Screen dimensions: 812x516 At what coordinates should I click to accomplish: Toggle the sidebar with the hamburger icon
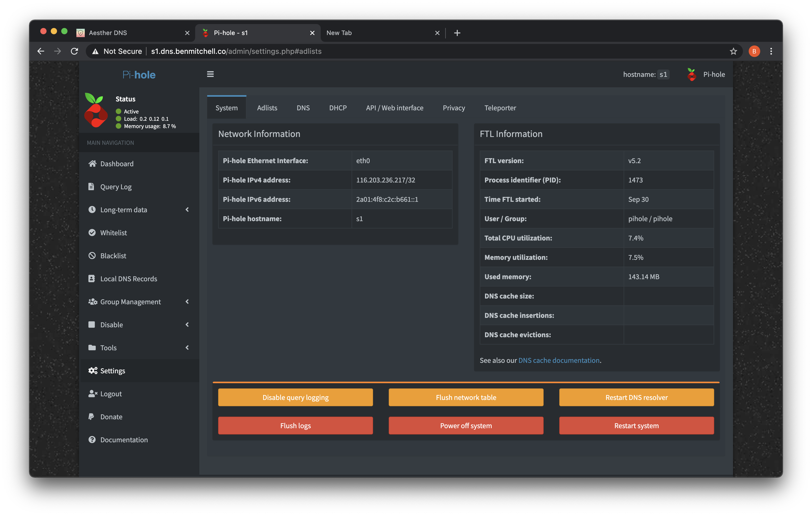[x=210, y=74]
